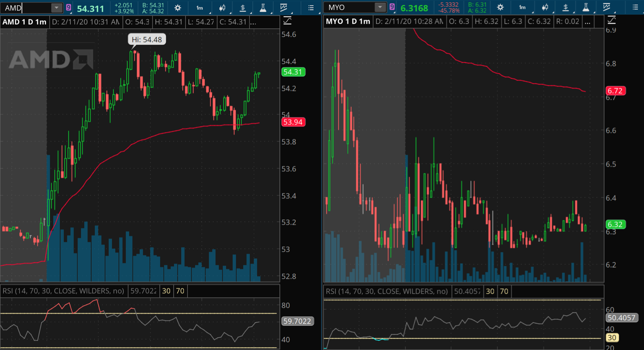Open the list menu icon on MYO chart
This screenshot has width=644, height=350.
tap(634, 7)
